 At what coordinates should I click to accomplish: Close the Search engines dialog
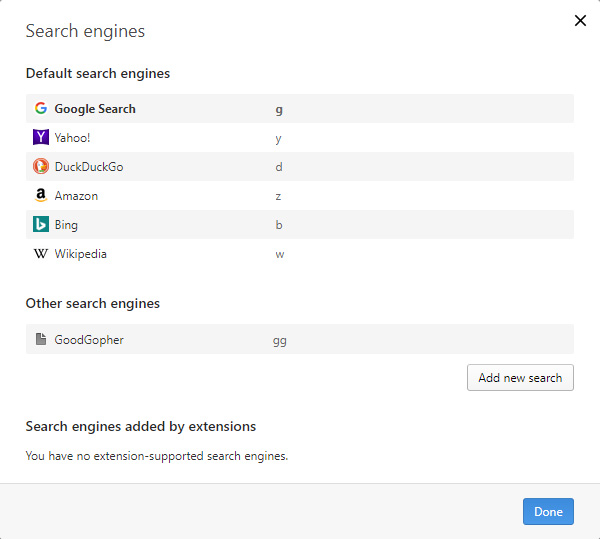pyautogui.click(x=580, y=21)
